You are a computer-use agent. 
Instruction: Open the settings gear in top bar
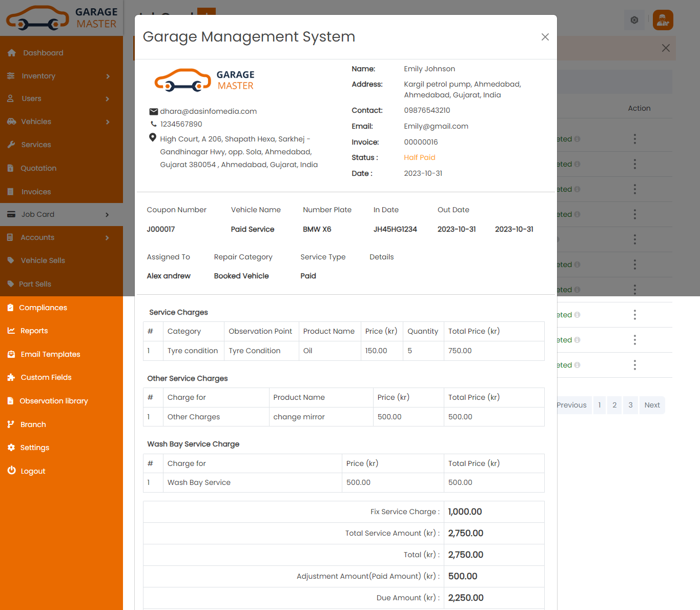click(634, 19)
